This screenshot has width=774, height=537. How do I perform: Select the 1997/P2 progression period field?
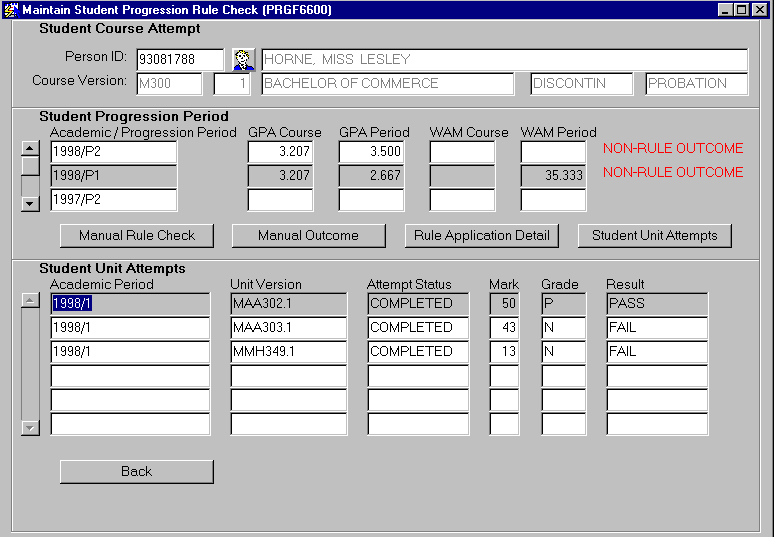[x=113, y=200]
